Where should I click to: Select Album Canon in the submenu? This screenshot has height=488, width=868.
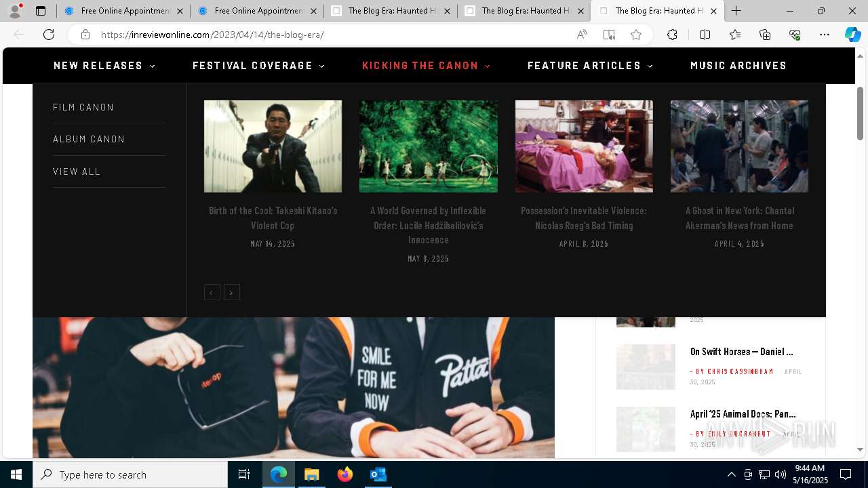click(x=89, y=139)
